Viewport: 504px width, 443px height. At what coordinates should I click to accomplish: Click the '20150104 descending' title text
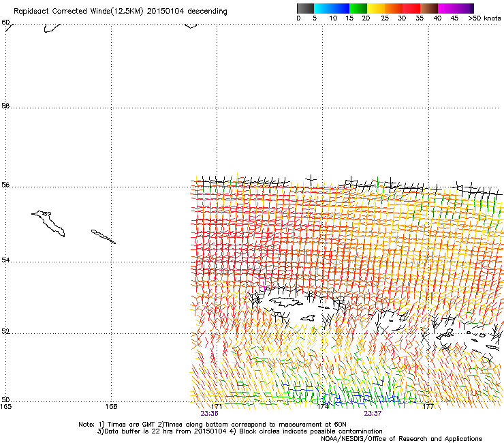(x=187, y=12)
